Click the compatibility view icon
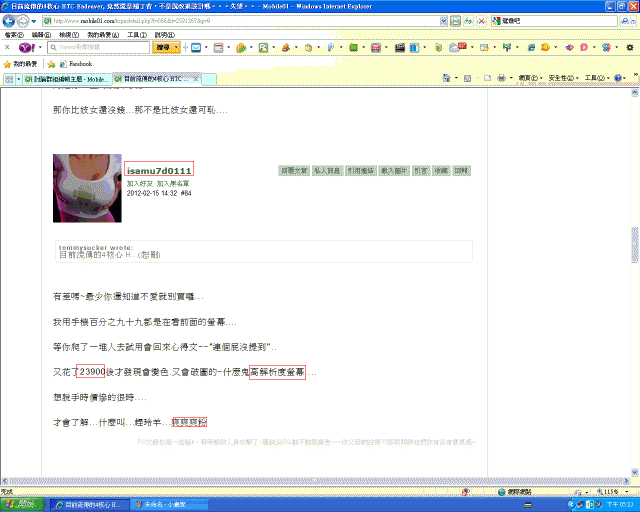Screen dimensions: 640x512 coord(455,21)
